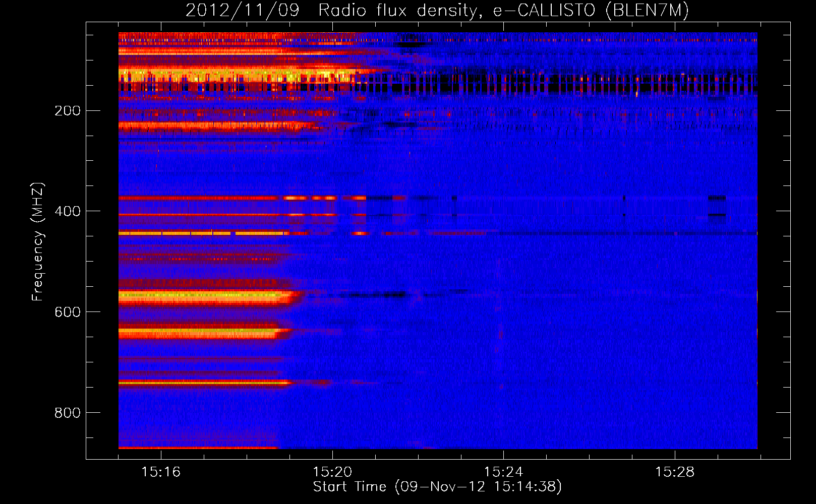
Task: Click the 800 frequency tick label
Action: coord(68,413)
